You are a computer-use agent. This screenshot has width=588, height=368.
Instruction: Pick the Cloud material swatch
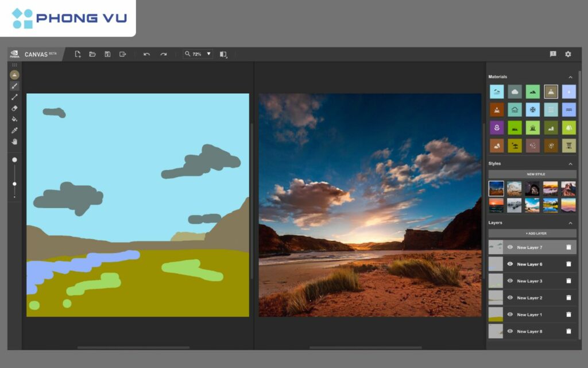tap(515, 91)
